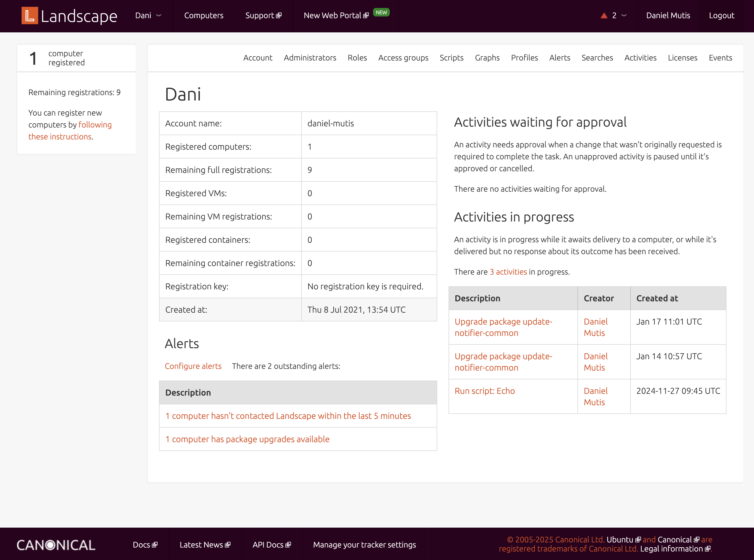
Task: Click Daniel Mutis creator in Jan 17 row
Action: (595, 327)
